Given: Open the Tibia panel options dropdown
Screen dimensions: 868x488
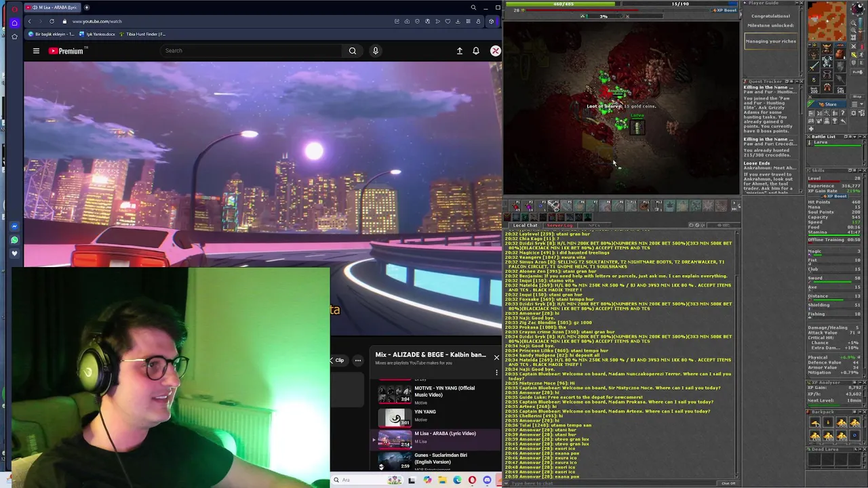Looking at the screenshot, I should point(857,104).
